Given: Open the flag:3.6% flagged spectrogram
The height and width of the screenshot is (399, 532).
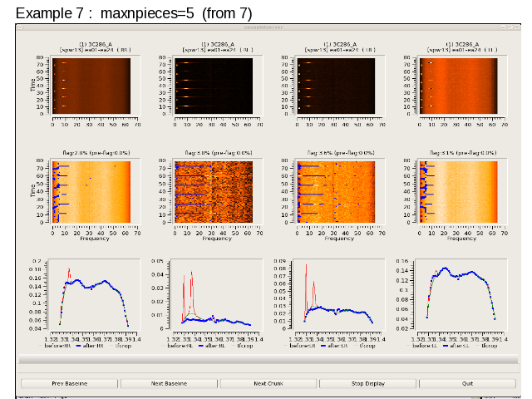Looking at the screenshot, I should tap(336, 192).
